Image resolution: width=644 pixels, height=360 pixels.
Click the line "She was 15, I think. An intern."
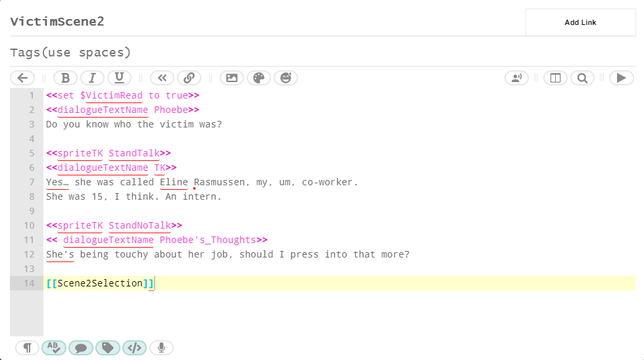click(x=134, y=196)
